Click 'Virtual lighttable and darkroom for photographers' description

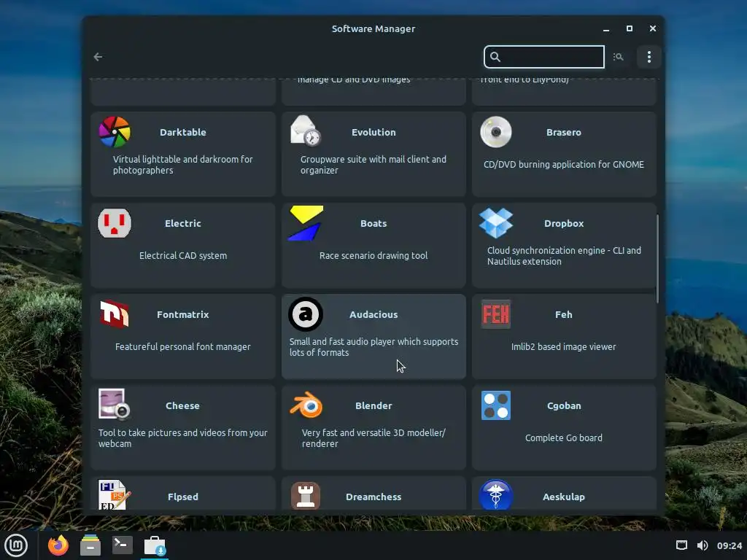pos(183,165)
